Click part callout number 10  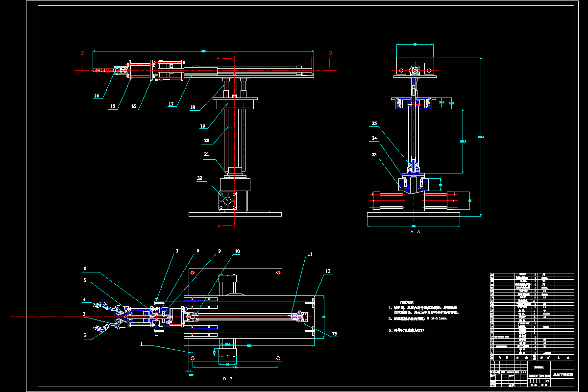click(237, 251)
